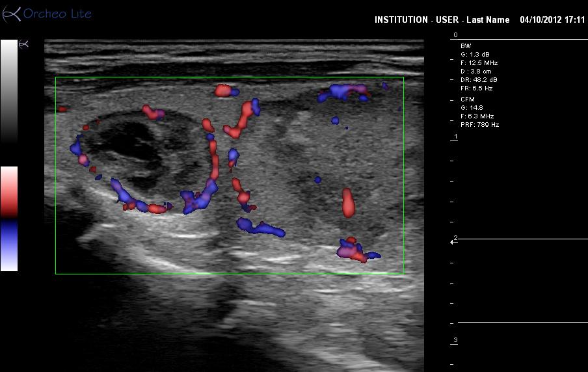Select the red Doppler color scale
Screen dimensions: 588x372
[x=9, y=193]
